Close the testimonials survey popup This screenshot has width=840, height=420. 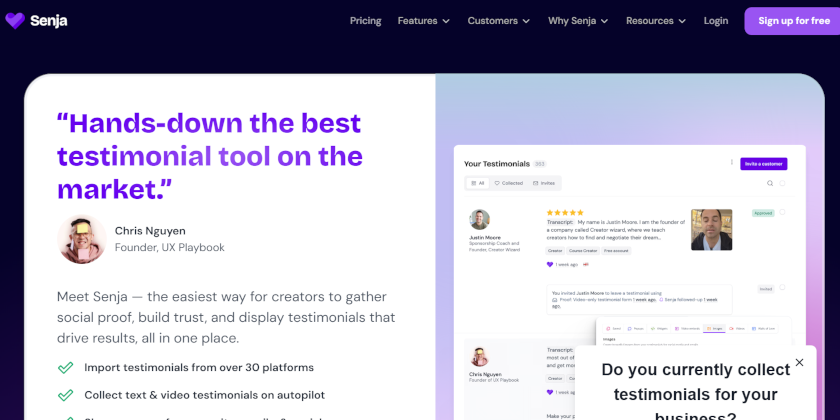tap(799, 363)
